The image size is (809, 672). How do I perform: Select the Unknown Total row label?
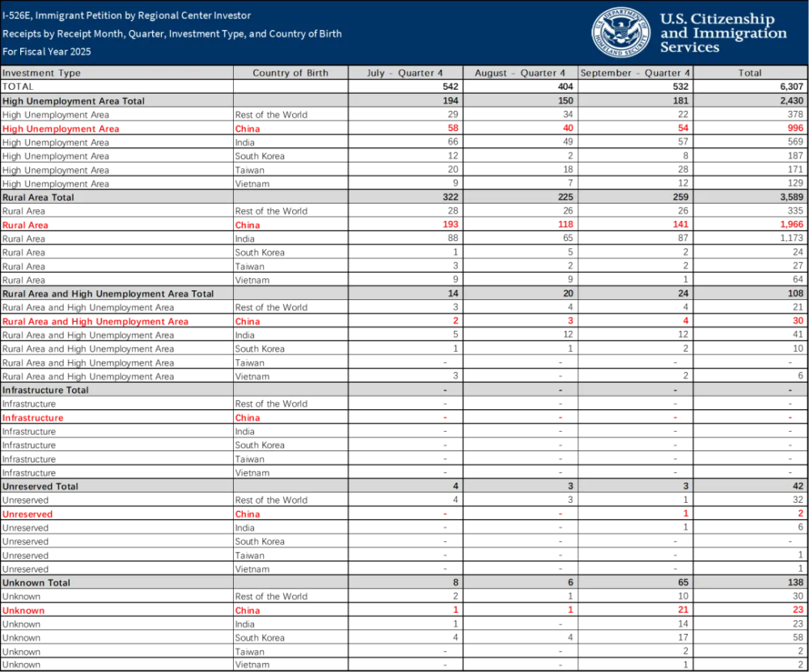(x=36, y=582)
